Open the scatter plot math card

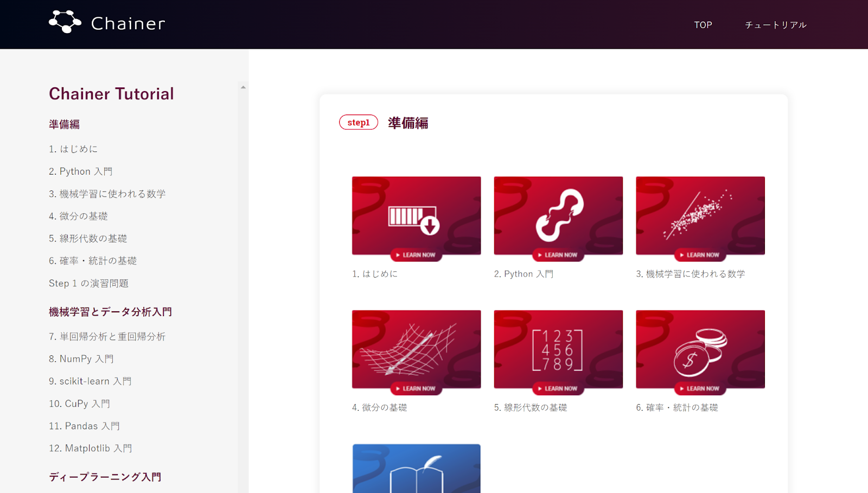coord(700,216)
